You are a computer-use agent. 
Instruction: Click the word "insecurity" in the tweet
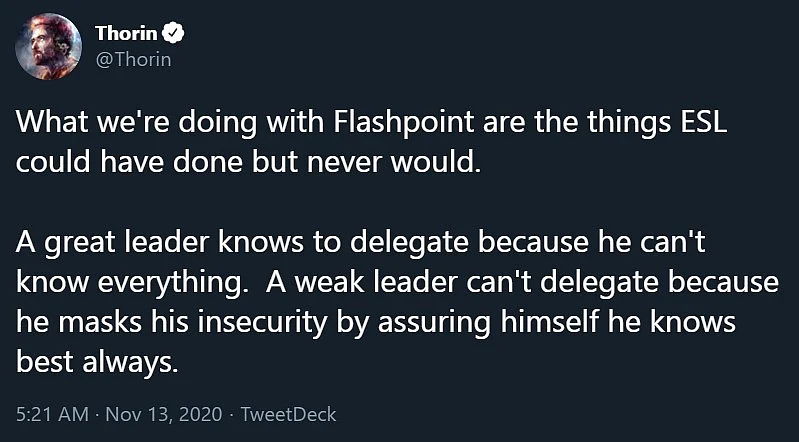click(261, 324)
